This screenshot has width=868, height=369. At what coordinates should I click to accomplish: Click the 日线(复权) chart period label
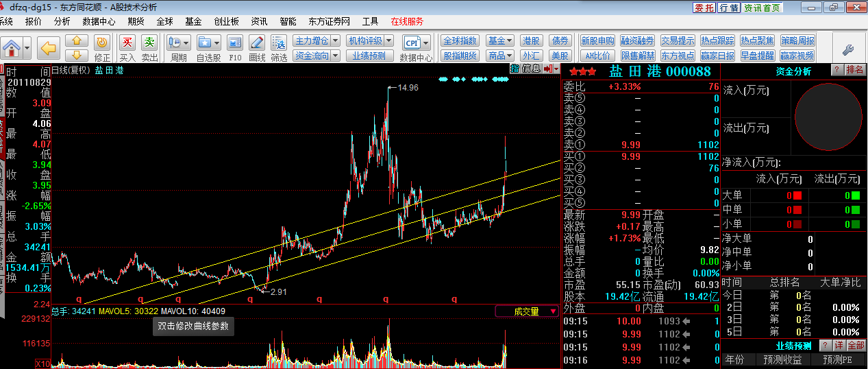pyautogui.click(x=71, y=69)
